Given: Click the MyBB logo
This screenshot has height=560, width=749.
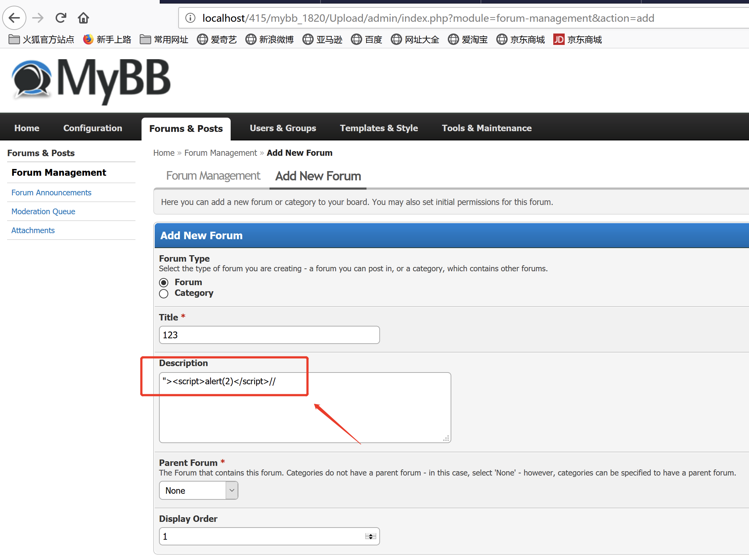Looking at the screenshot, I should (91, 81).
